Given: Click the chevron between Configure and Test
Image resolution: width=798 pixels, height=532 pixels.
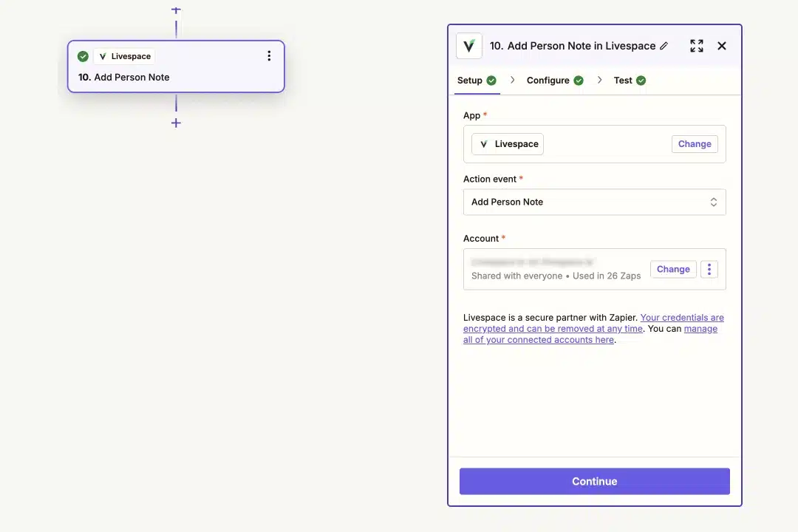Looking at the screenshot, I should 599,80.
